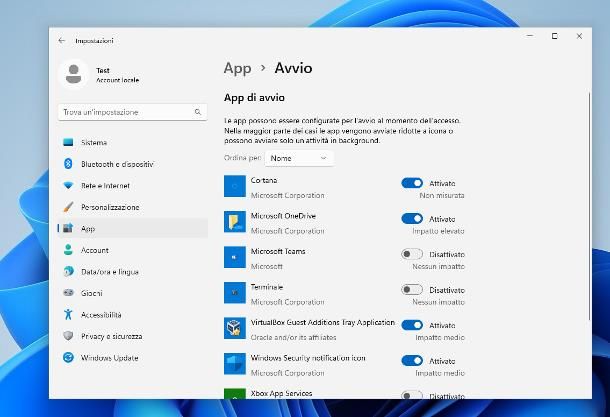Click the VirtualBox Guest Additions icon
The image size is (610, 417).
coord(235,328)
